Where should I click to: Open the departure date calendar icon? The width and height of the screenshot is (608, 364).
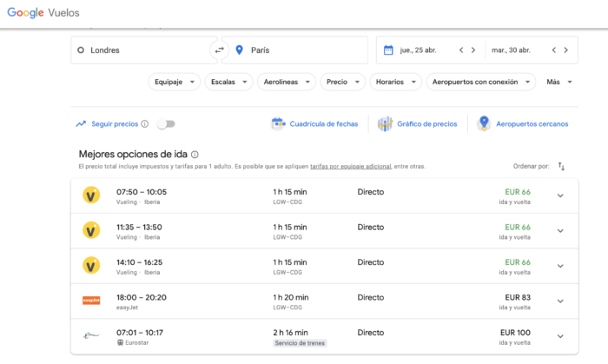[388, 50]
